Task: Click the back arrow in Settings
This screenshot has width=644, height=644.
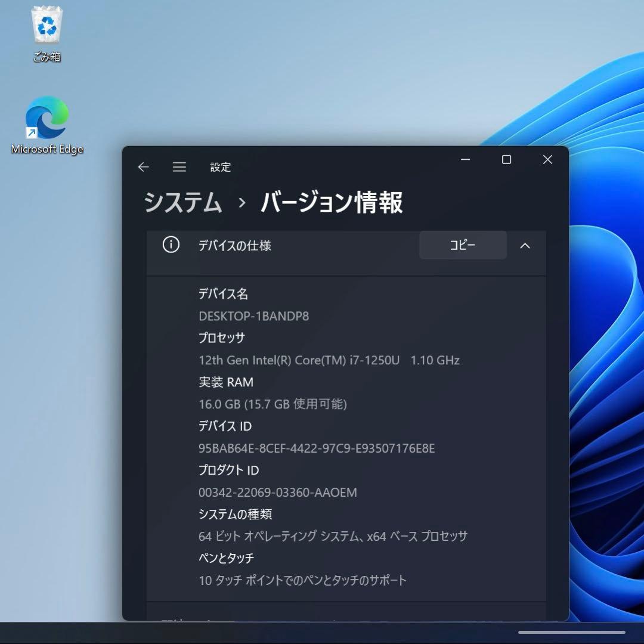Action: coord(143,168)
